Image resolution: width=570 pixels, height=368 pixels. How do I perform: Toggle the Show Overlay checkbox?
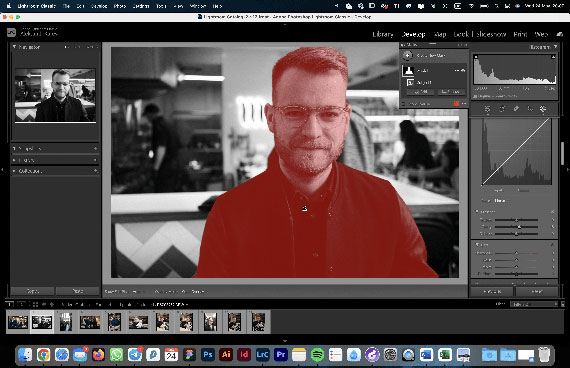(404, 104)
